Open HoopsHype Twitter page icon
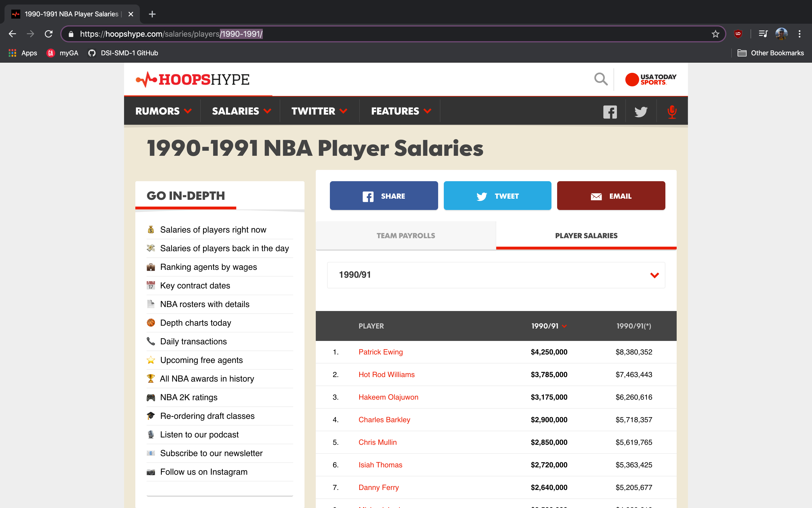812x508 pixels. (641, 112)
